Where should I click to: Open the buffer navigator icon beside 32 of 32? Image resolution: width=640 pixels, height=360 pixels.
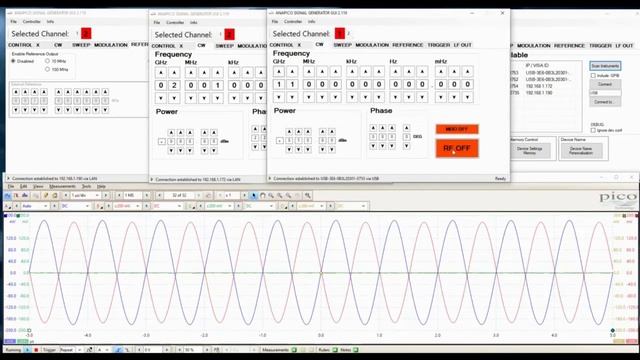(208, 196)
